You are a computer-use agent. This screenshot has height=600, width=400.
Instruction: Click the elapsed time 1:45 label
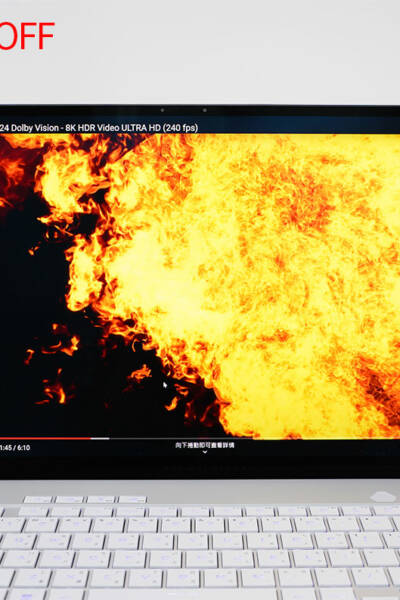pyautogui.click(x=6, y=447)
